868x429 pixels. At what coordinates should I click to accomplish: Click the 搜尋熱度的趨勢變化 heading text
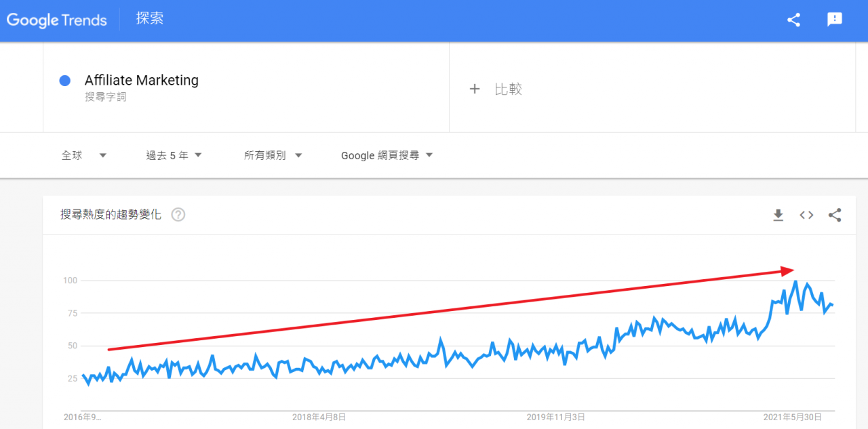[111, 215]
